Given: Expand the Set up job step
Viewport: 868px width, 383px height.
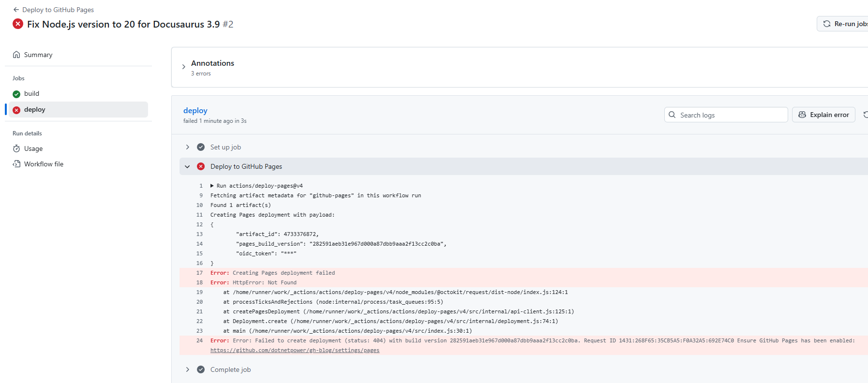Looking at the screenshot, I should coord(188,147).
